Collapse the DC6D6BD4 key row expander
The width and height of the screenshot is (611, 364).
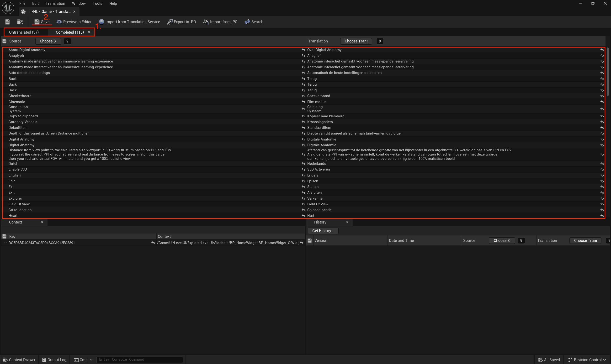coord(6,243)
